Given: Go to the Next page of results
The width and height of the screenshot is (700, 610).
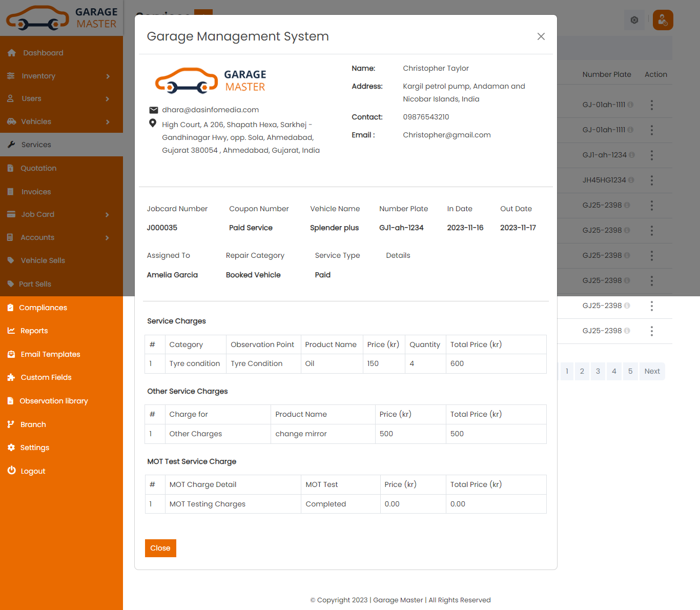Looking at the screenshot, I should (652, 371).
